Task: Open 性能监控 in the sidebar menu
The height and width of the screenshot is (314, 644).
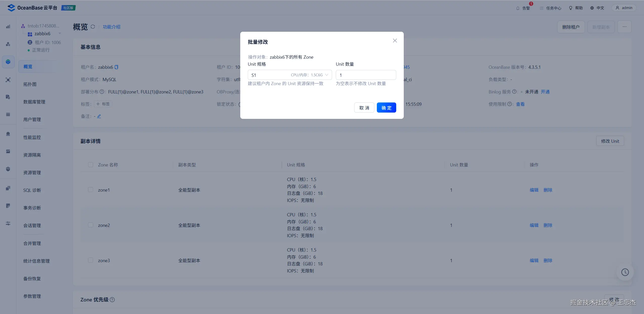Action: 32,137
